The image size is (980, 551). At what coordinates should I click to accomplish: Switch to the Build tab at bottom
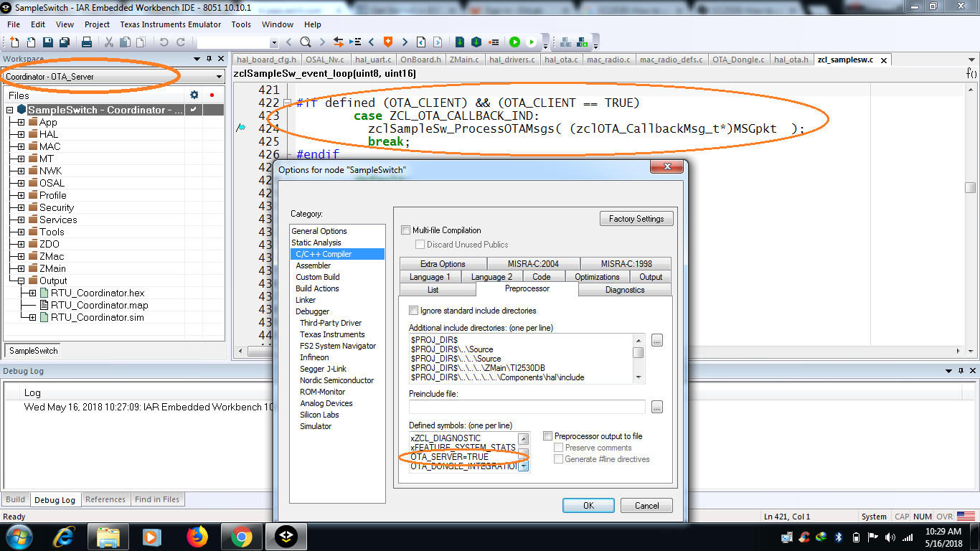[15, 499]
